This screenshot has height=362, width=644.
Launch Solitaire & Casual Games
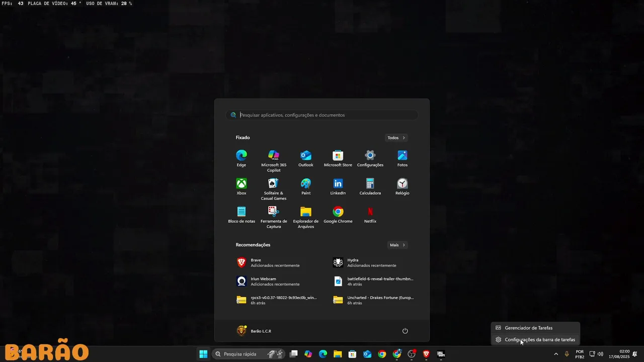pos(274,189)
